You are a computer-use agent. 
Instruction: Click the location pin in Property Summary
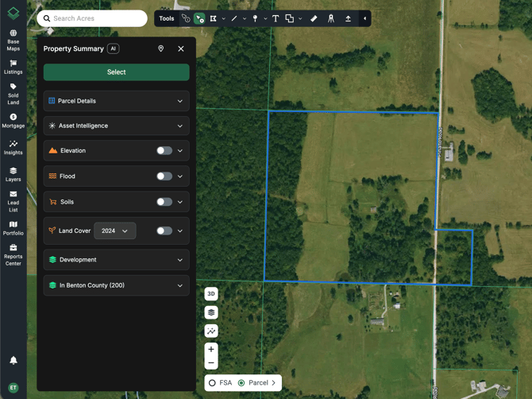click(161, 49)
